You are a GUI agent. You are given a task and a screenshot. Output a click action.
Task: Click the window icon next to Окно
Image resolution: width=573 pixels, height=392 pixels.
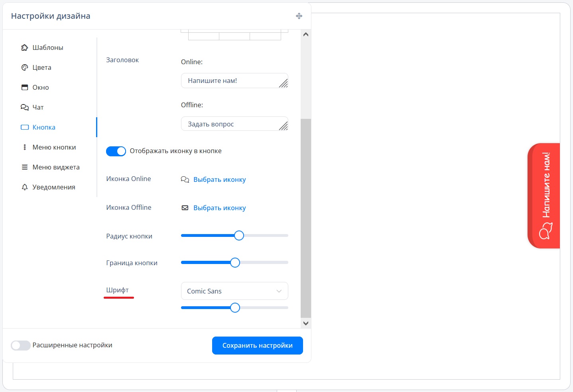[x=25, y=87]
